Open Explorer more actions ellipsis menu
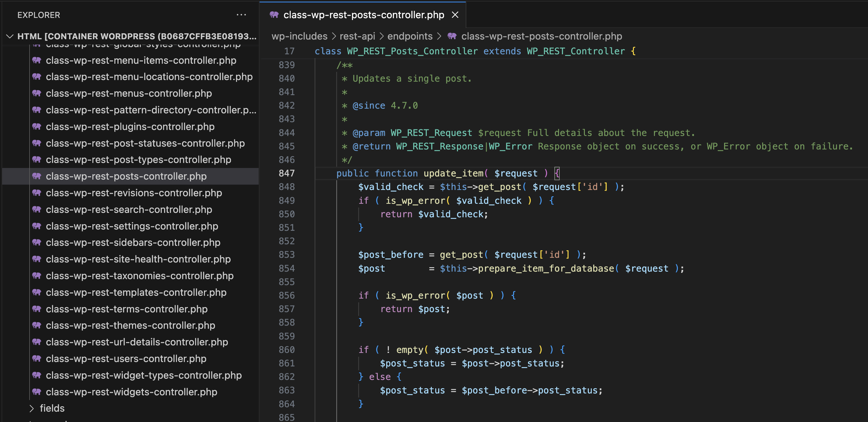This screenshot has width=868, height=422. tap(241, 15)
